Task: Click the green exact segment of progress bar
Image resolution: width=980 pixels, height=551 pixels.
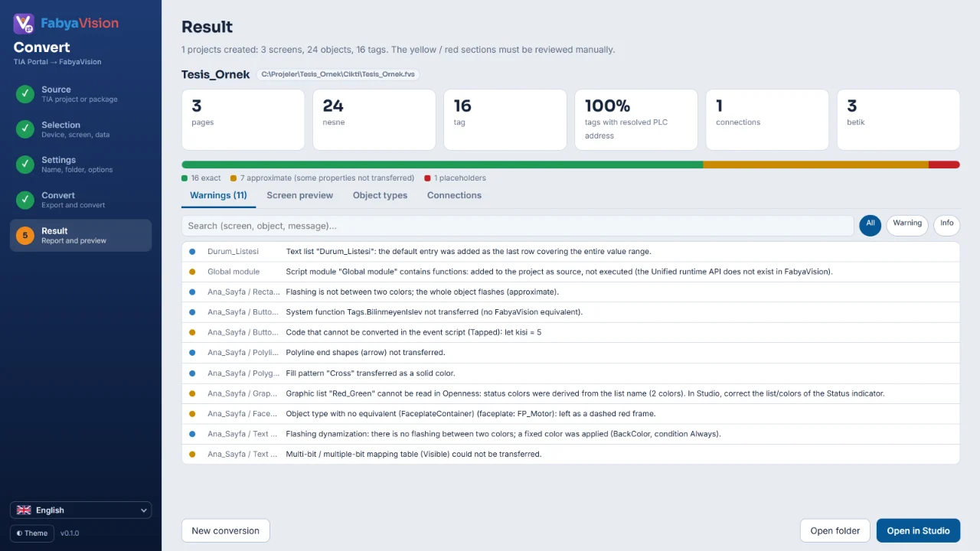Action: click(x=443, y=165)
